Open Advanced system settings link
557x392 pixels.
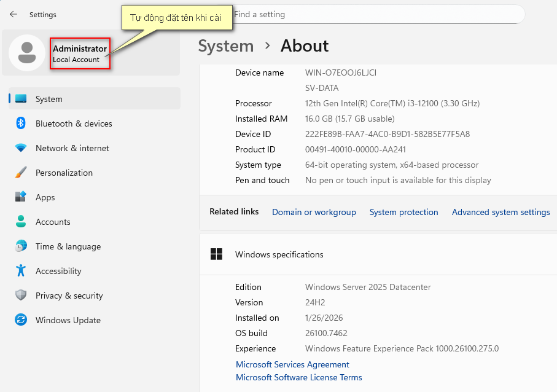[x=501, y=212]
